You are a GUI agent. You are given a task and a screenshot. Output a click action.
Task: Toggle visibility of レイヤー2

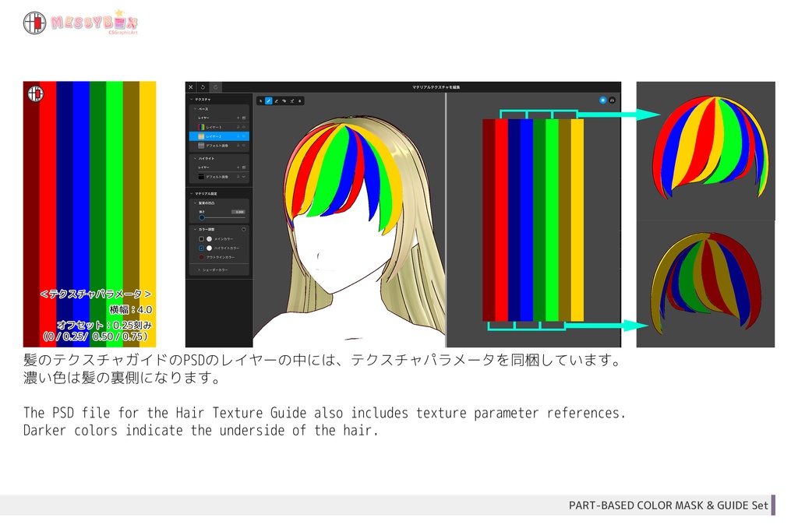point(244,136)
